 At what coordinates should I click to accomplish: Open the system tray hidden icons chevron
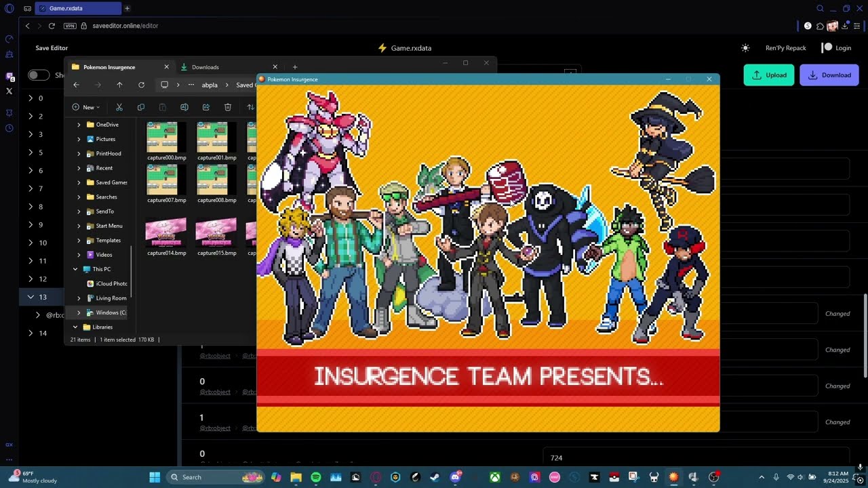762,477
